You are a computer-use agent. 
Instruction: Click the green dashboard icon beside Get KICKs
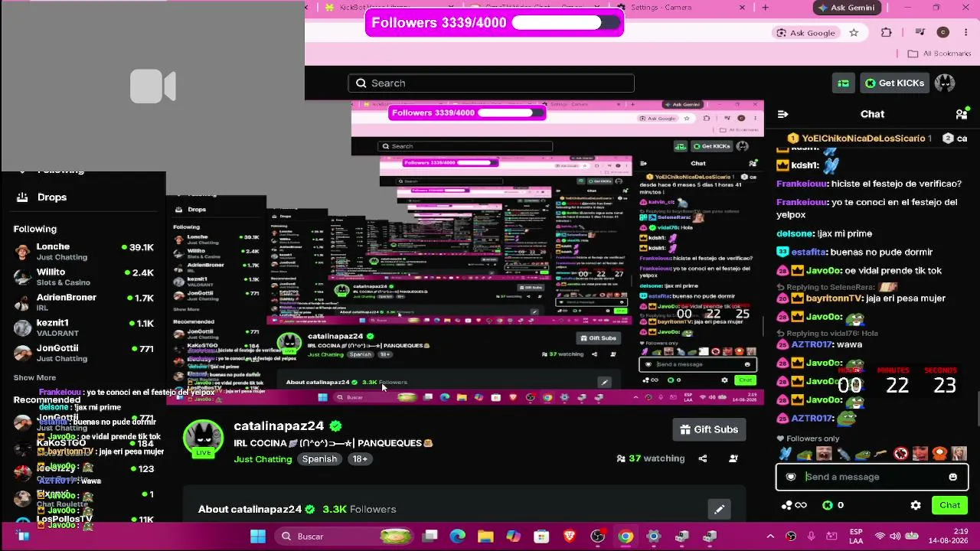tap(843, 83)
